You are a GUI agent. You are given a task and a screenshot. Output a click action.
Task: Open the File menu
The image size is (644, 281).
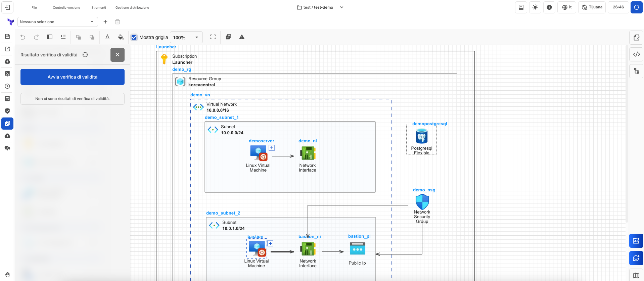pyautogui.click(x=34, y=7)
